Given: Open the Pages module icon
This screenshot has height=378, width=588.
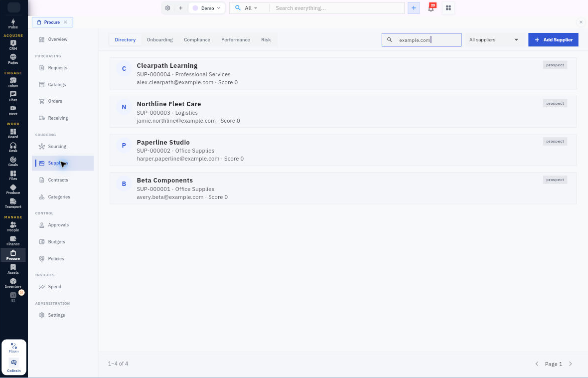Looking at the screenshot, I should 13,59.
